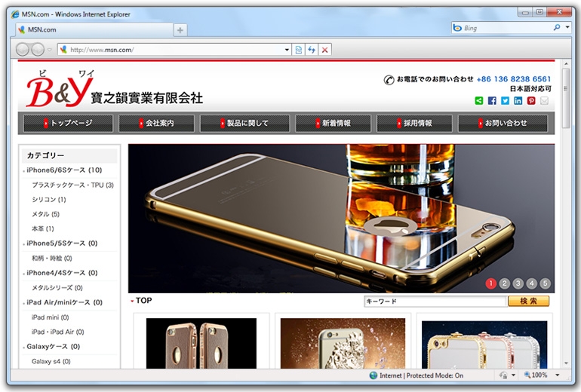Open the iPhone6/6Sケース (10) category
Screen dimensions: 581x392
point(64,170)
